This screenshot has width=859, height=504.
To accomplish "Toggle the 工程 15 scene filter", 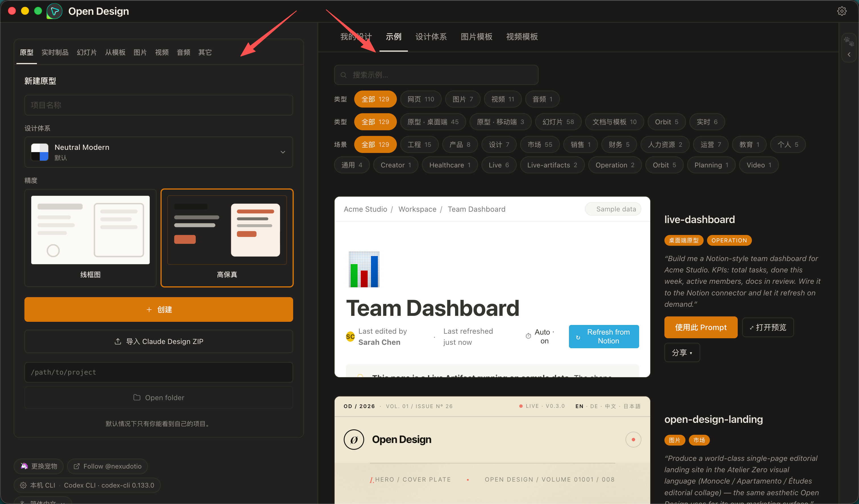I will (x=419, y=144).
